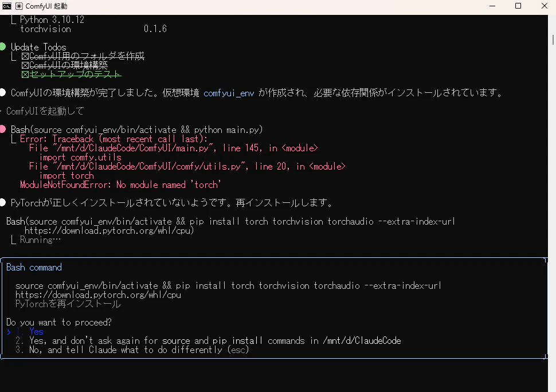The height and width of the screenshot is (392, 556).
Task: Minimize the terminal window
Action: 492,6
